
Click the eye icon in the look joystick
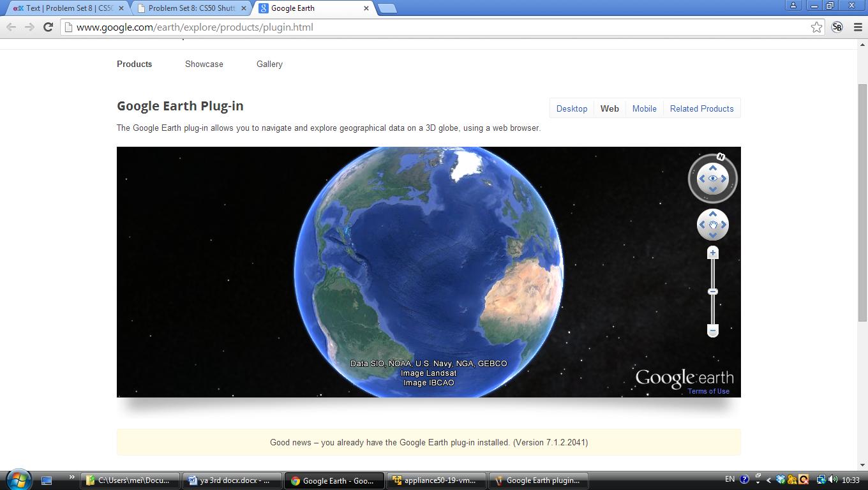[x=713, y=179]
